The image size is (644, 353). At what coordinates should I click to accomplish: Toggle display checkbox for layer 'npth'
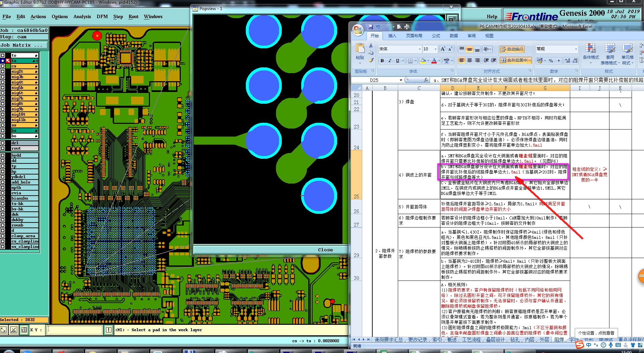coord(3,188)
